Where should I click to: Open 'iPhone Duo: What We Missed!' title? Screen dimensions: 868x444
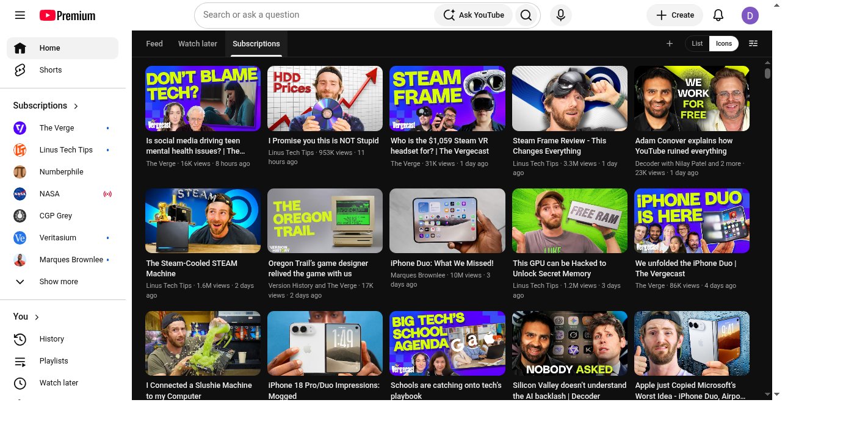point(442,263)
